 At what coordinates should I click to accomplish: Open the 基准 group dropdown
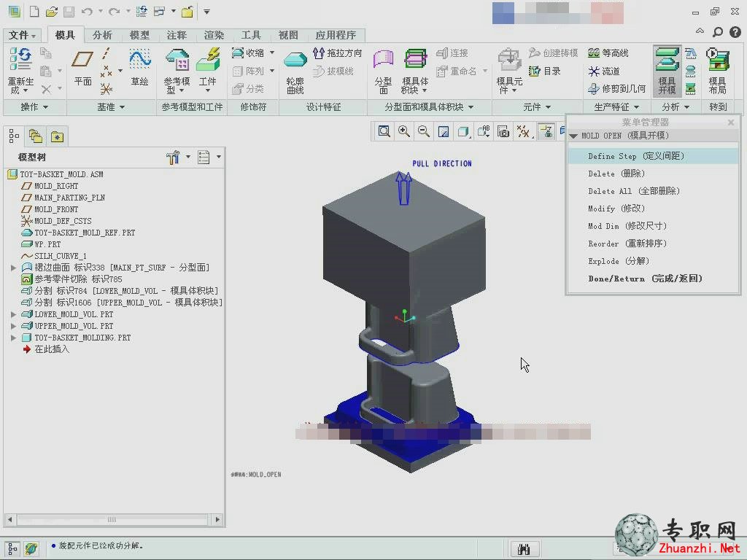coord(111,107)
